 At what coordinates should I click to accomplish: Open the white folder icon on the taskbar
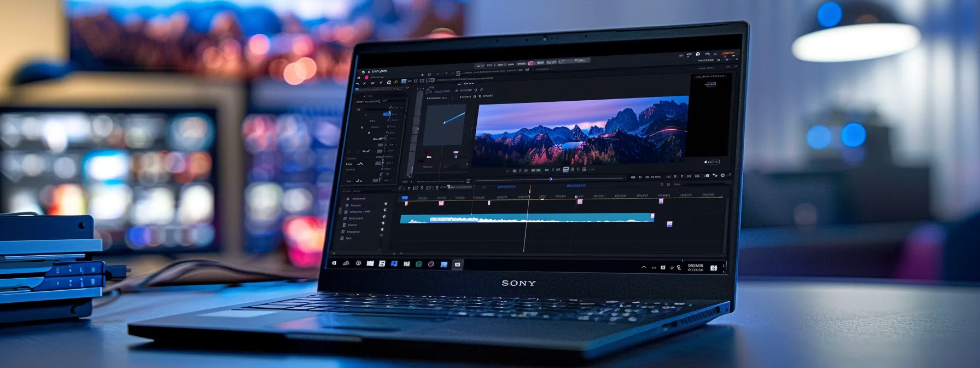click(x=370, y=263)
